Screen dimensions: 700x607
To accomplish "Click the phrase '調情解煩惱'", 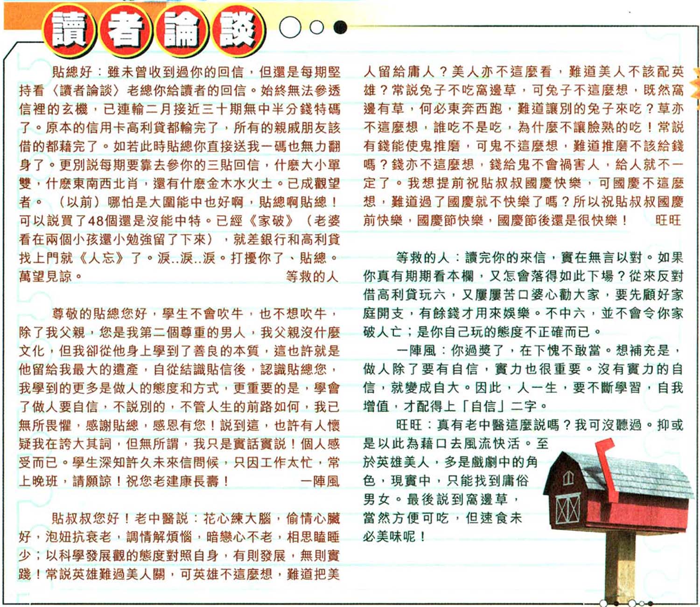I will coord(159,537).
